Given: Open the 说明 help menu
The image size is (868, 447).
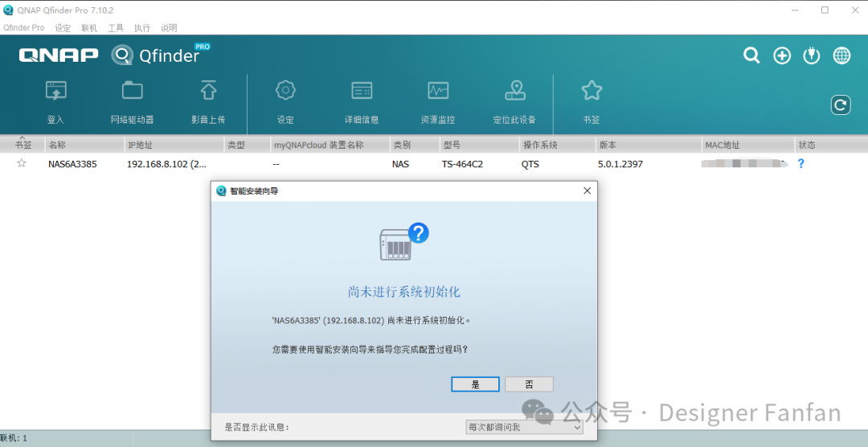Looking at the screenshot, I should pyautogui.click(x=169, y=27).
